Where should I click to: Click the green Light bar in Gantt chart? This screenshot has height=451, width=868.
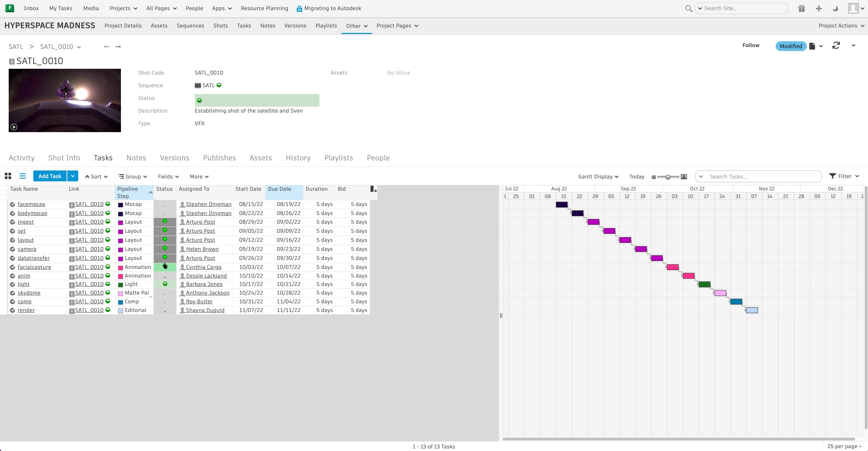pos(704,284)
